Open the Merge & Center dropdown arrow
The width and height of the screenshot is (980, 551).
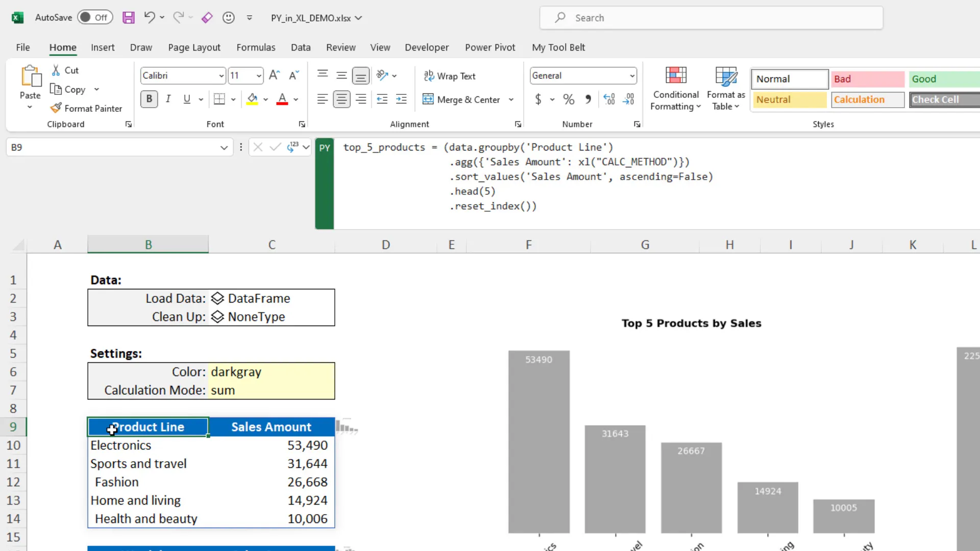[511, 99]
